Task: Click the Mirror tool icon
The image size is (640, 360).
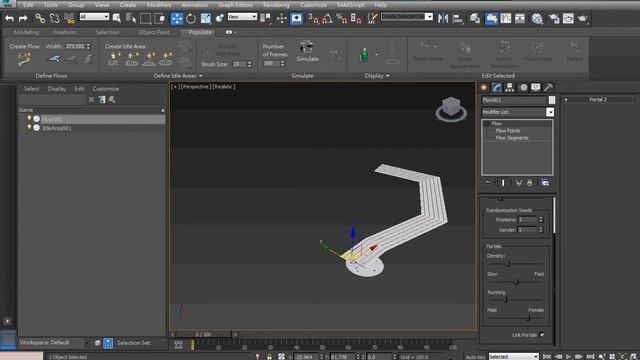Action: [443, 18]
